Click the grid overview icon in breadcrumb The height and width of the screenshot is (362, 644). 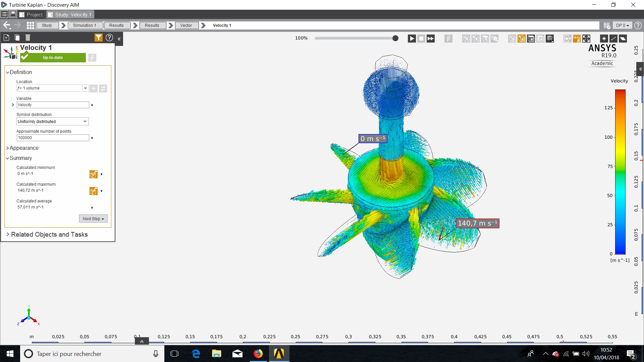click(31, 25)
